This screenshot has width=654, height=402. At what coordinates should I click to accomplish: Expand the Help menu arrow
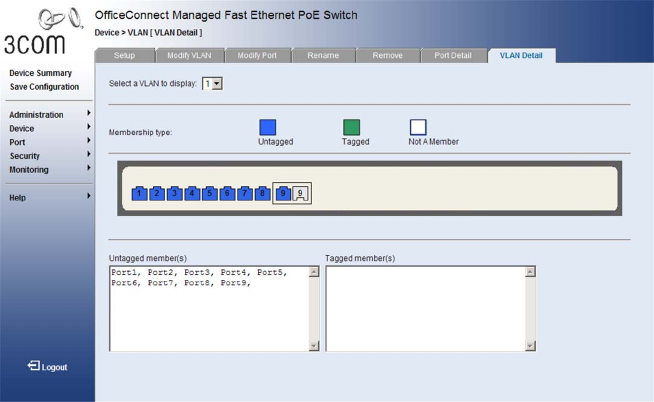point(89,196)
